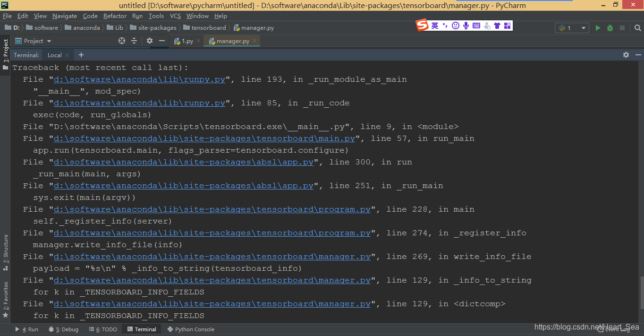Click Sogou input method S logo
Image resolution: width=644 pixels, height=336 pixels.
click(x=422, y=26)
